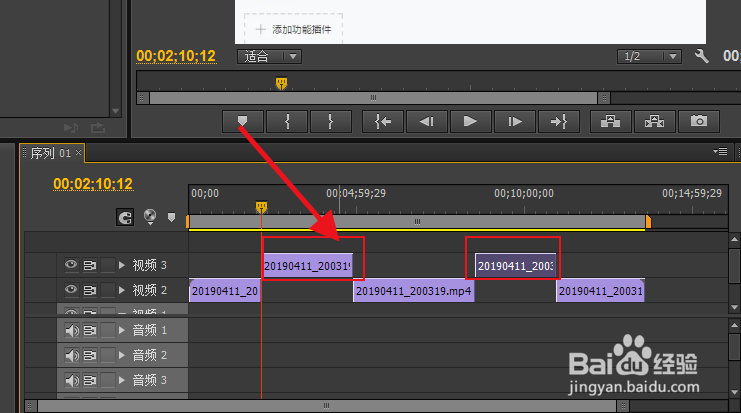Toggle sync lock on 视频 3 track

coord(90,266)
